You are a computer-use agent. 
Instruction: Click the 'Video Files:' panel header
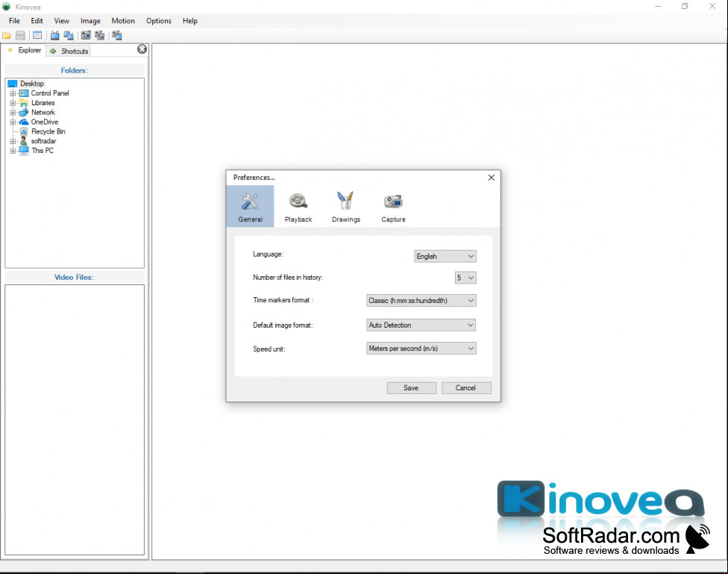tap(75, 277)
